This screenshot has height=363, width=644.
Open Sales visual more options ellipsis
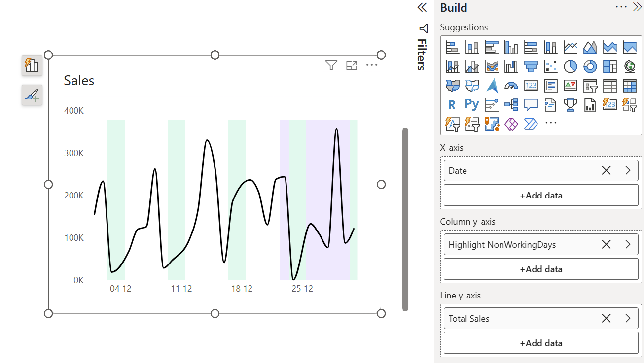(371, 65)
